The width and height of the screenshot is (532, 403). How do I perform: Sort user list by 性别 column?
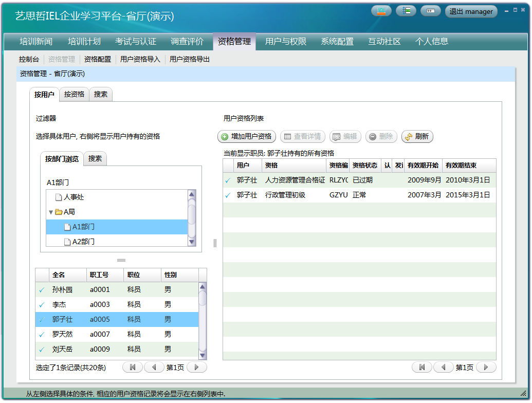pos(179,275)
